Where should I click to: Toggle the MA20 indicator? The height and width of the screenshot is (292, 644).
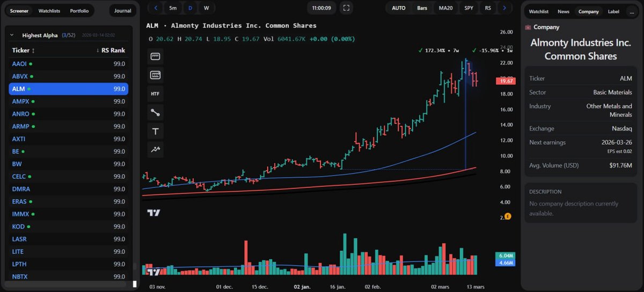coord(447,8)
